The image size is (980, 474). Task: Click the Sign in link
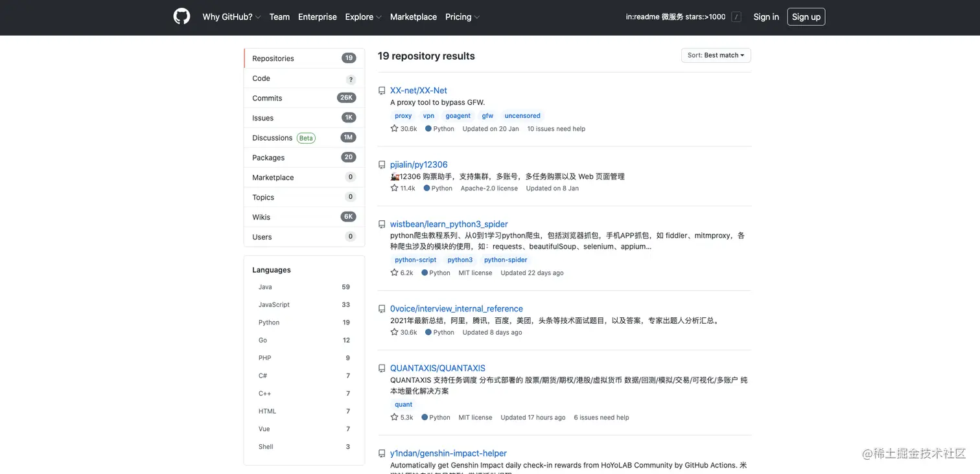tap(766, 17)
